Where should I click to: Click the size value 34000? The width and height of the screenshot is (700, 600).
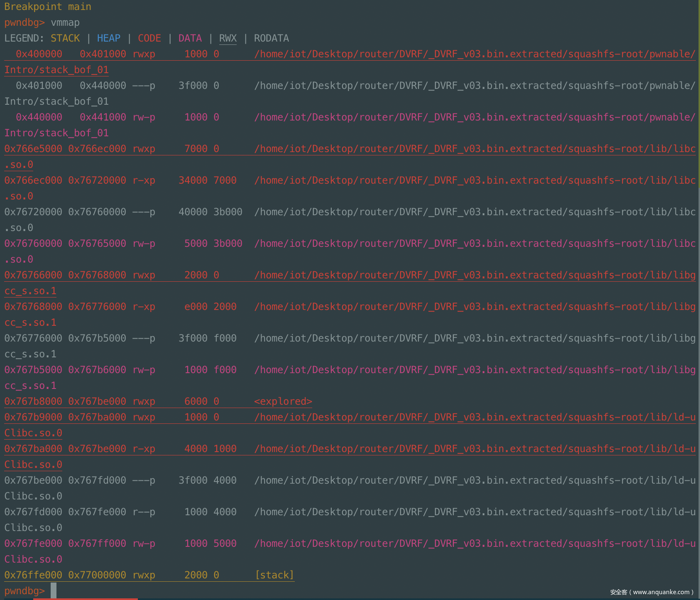coord(193,180)
